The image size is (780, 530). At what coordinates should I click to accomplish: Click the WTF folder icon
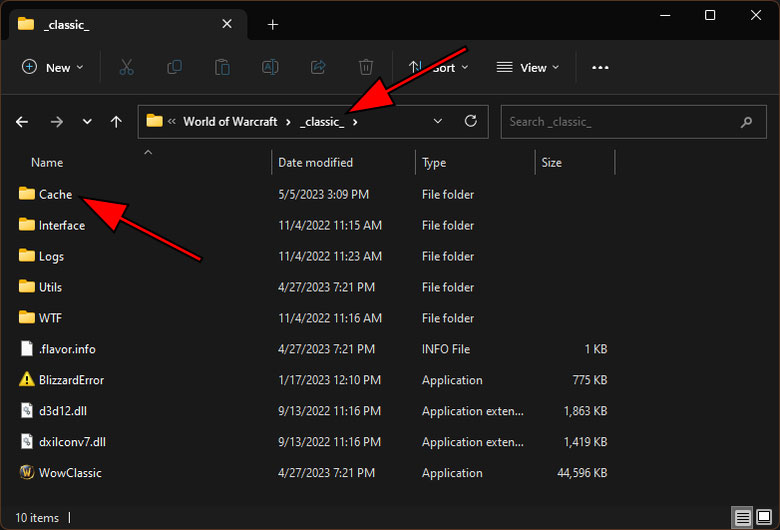click(x=26, y=318)
